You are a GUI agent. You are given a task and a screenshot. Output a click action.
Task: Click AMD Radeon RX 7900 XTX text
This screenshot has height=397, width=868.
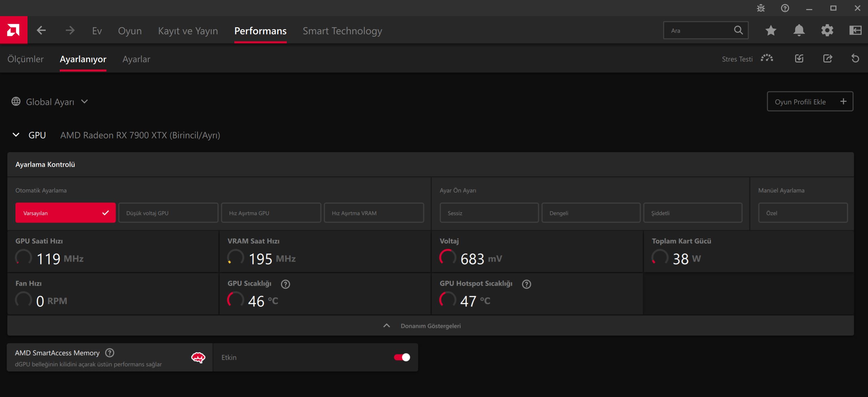[140, 135]
